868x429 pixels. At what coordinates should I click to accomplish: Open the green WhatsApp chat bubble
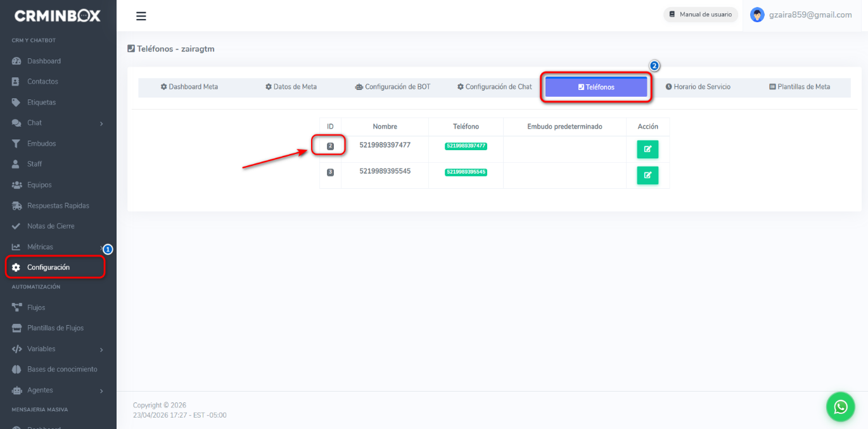point(840,406)
